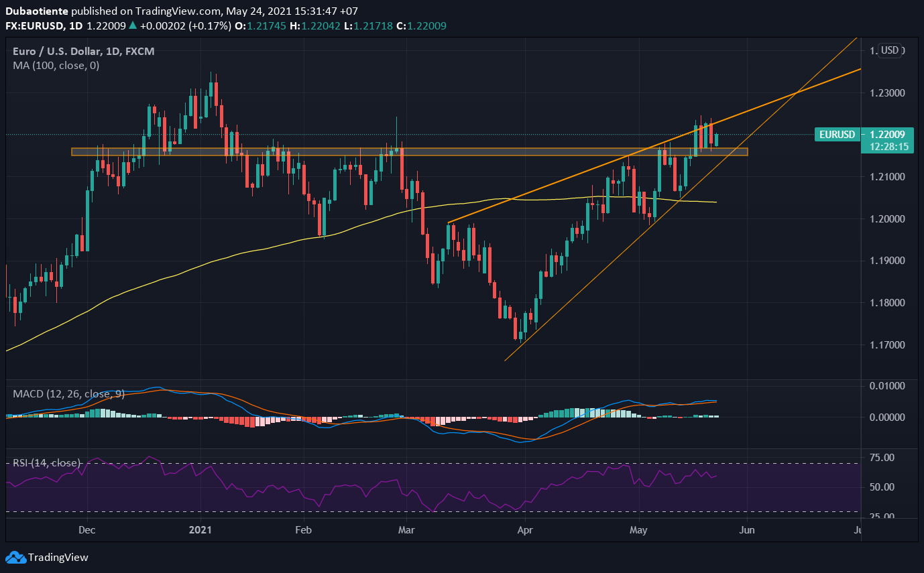Viewport: 924px width, 573px height.
Task: Open the USD currency badge on price axis
Action: pyautogui.click(x=890, y=50)
